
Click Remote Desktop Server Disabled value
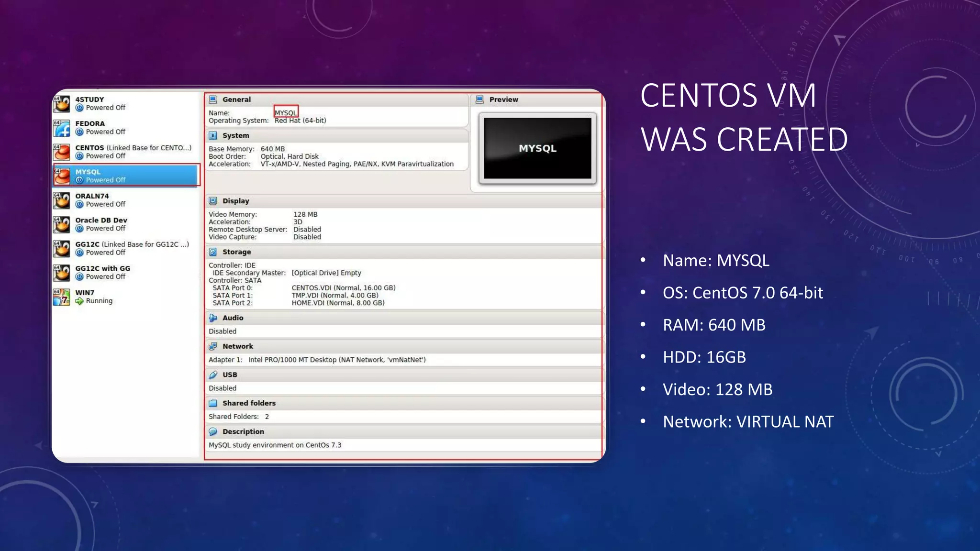pyautogui.click(x=307, y=230)
